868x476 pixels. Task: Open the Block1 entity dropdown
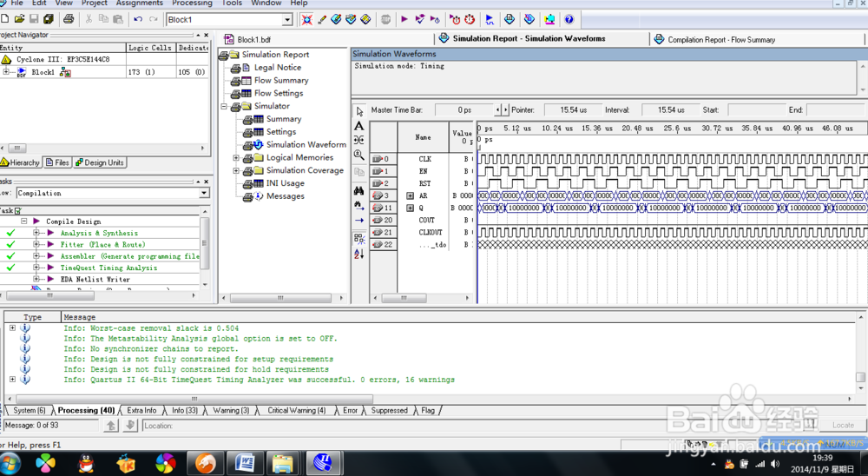pyautogui.click(x=287, y=20)
